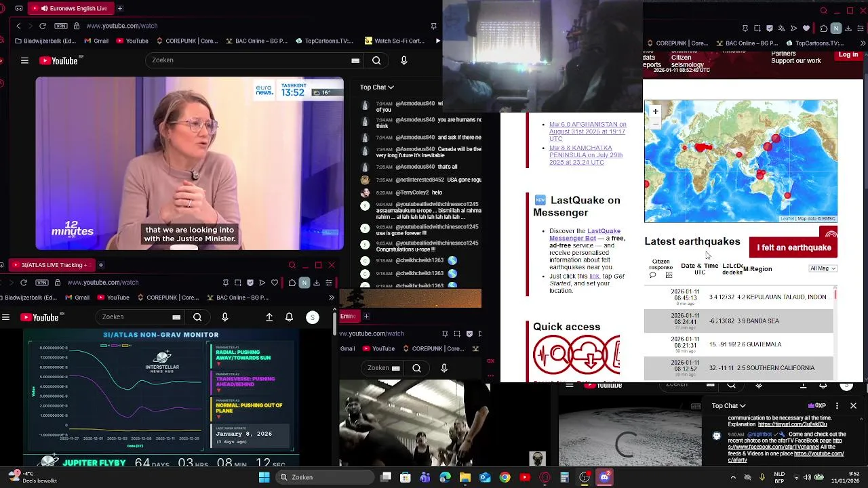Toggle heart bookmark in the 3I/ATLAS toolbar
Image resolution: width=868 pixels, height=488 pixels.
pos(274,283)
